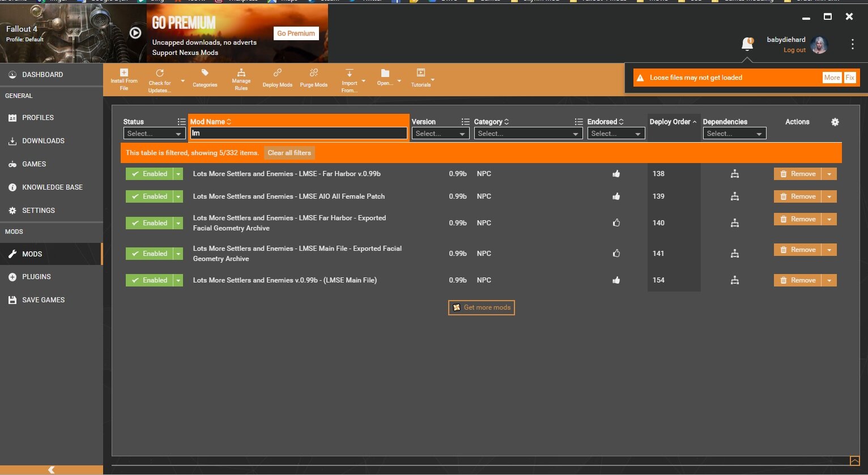The image size is (868, 475).
Task: Open dependencies icon for deploy order 140 mod
Action: [735, 223]
